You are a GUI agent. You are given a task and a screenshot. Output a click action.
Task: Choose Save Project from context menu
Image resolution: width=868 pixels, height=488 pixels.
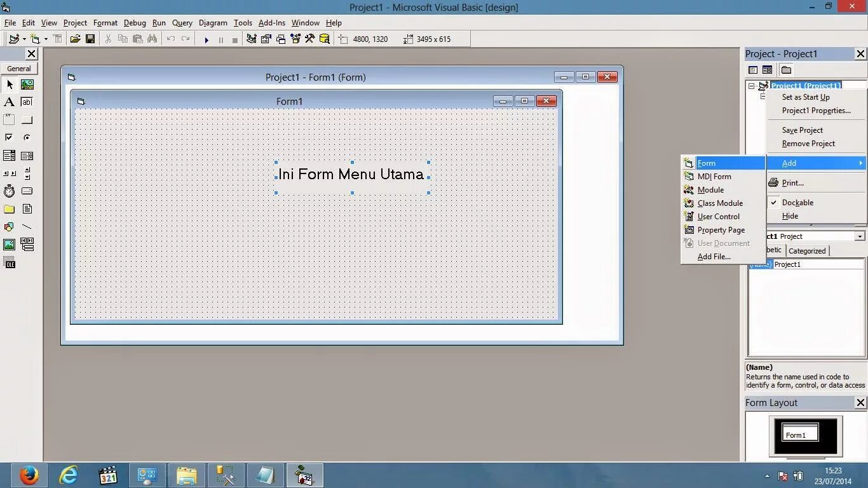pos(817,130)
